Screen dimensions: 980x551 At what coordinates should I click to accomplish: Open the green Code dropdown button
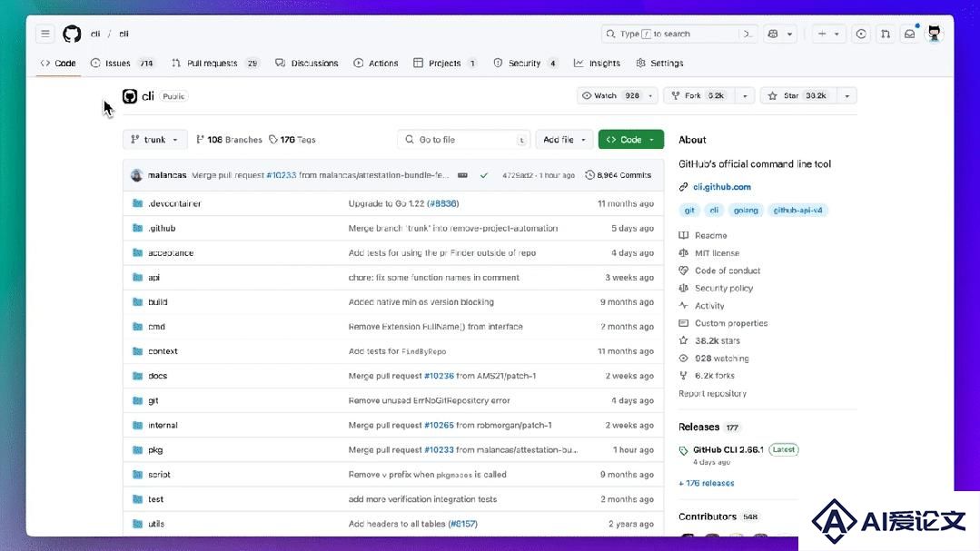630,140
